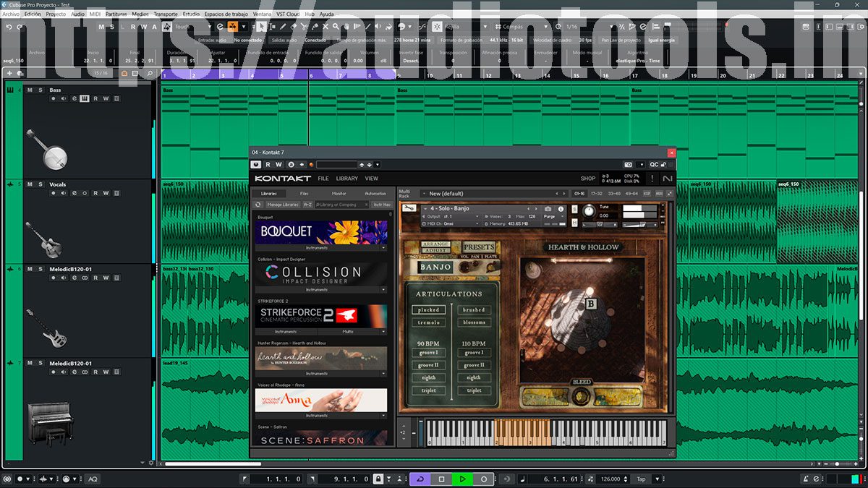Open the Hearth and Hollow library banner

tap(321, 358)
